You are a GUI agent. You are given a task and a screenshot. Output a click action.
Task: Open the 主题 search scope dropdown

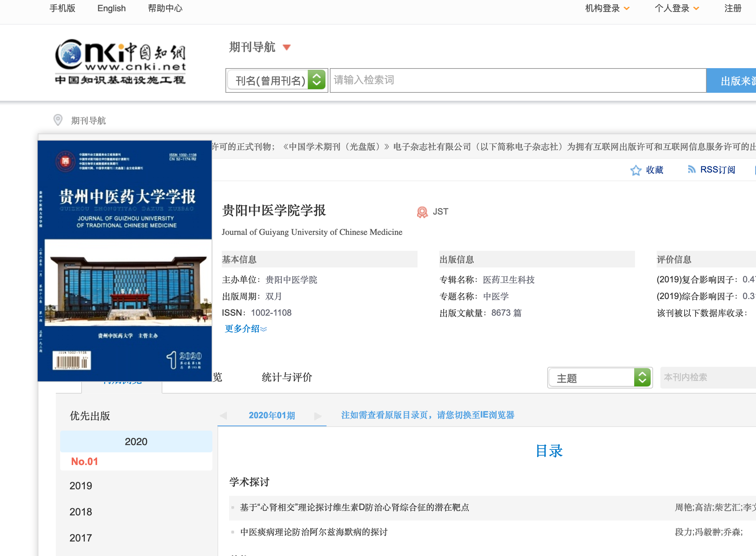[x=600, y=378]
